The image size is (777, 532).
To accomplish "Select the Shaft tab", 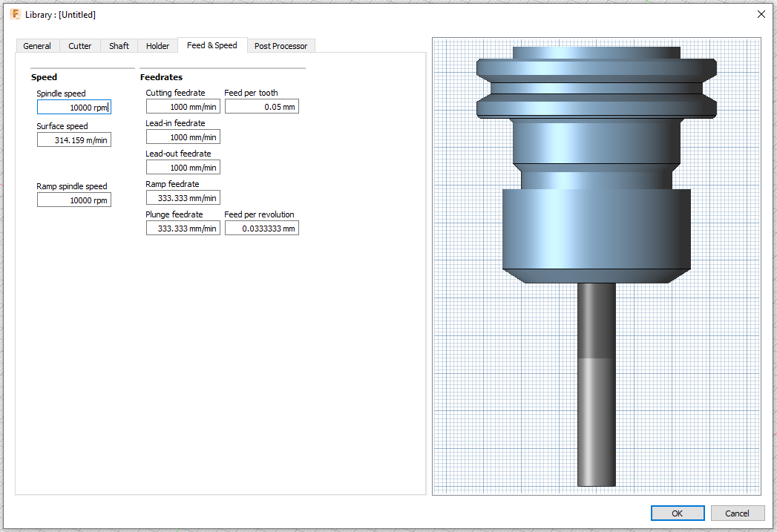I will (x=119, y=45).
